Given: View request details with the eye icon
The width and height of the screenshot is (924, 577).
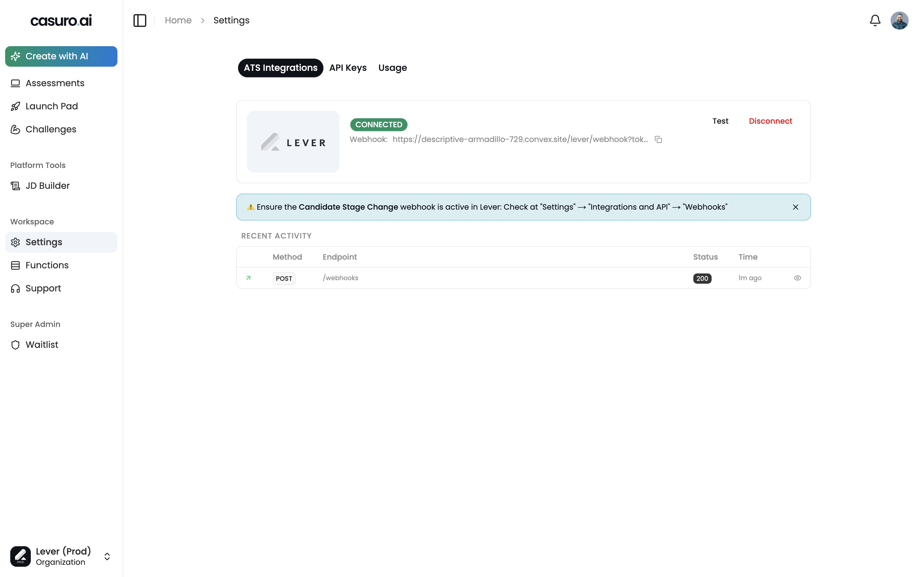Looking at the screenshot, I should click(x=797, y=278).
